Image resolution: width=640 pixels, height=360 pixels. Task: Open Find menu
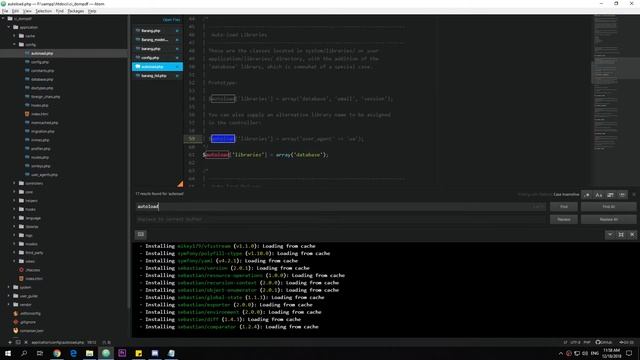tap(60, 11)
